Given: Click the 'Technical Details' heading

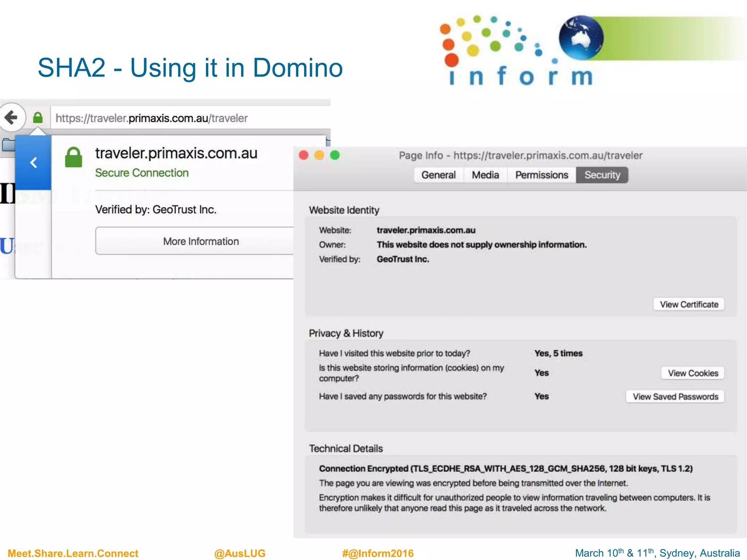Looking at the screenshot, I should 346,448.
